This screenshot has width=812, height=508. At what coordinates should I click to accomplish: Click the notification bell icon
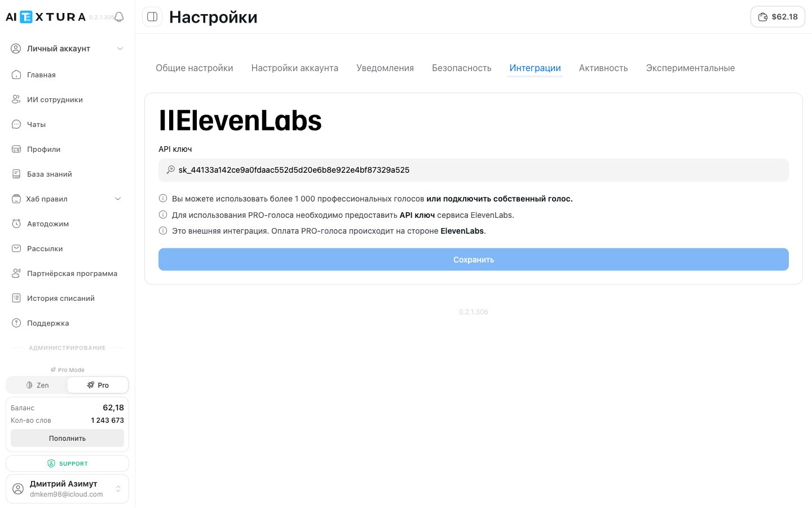[x=119, y=17]
